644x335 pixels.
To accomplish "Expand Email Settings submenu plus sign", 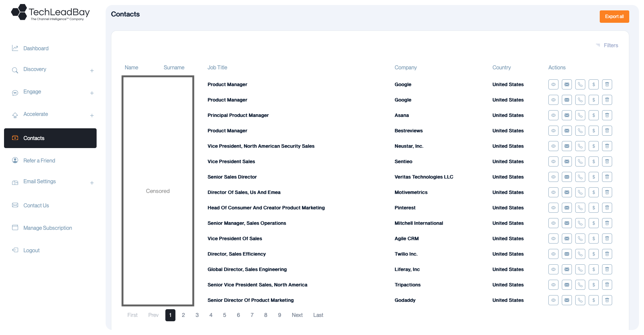I will click(92, 183).
